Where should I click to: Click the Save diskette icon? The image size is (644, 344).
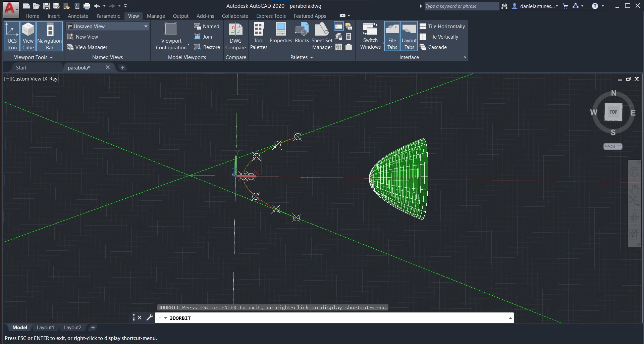click(x=47, y=6)
